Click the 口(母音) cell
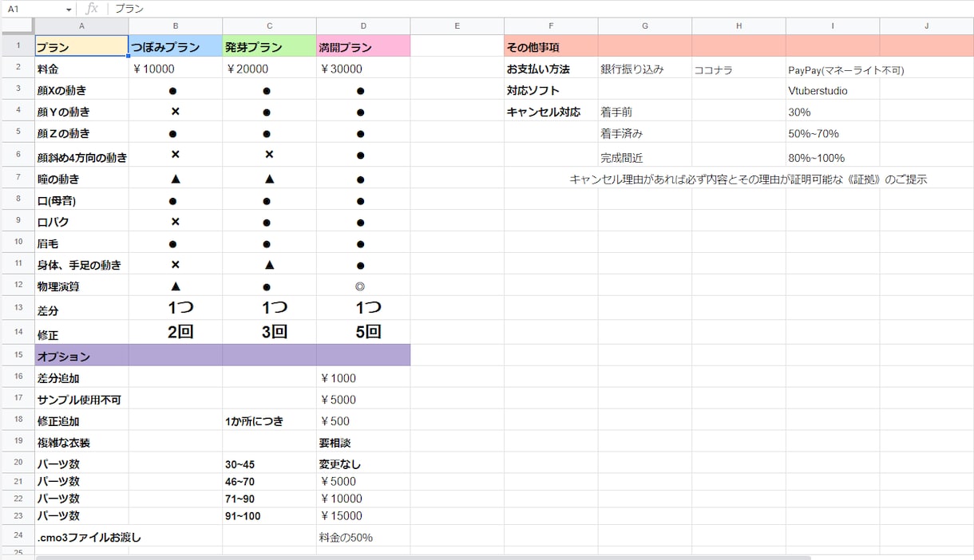This screenshot has width=974, height=560. [x=82, y=200]
